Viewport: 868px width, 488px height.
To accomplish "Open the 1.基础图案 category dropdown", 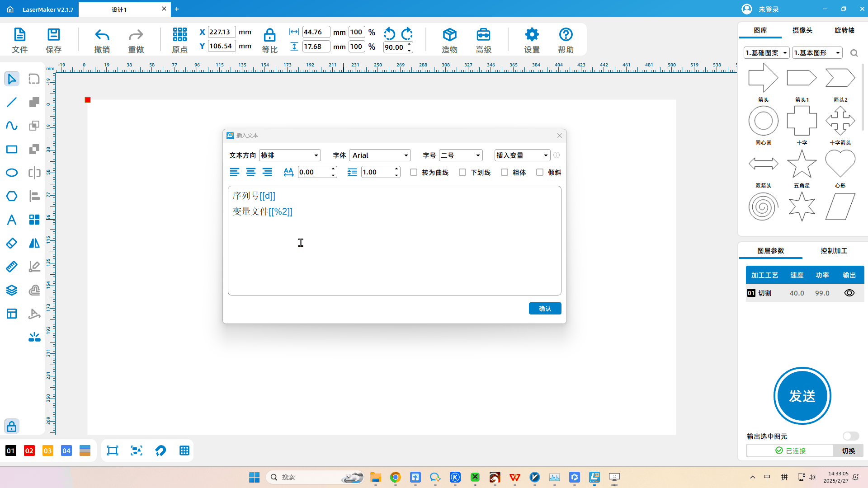I will click(x=767, y=53).
